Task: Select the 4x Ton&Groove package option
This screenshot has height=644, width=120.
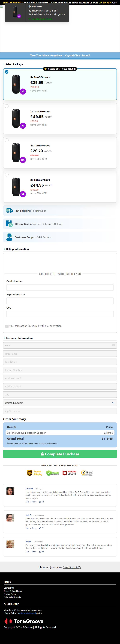Action: tap(7, 140)
